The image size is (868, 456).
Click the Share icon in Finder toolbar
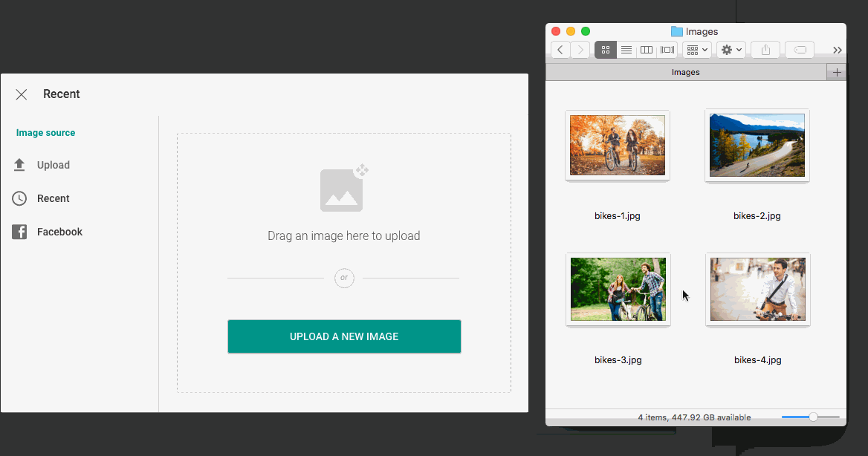click(x=765, y=50)
